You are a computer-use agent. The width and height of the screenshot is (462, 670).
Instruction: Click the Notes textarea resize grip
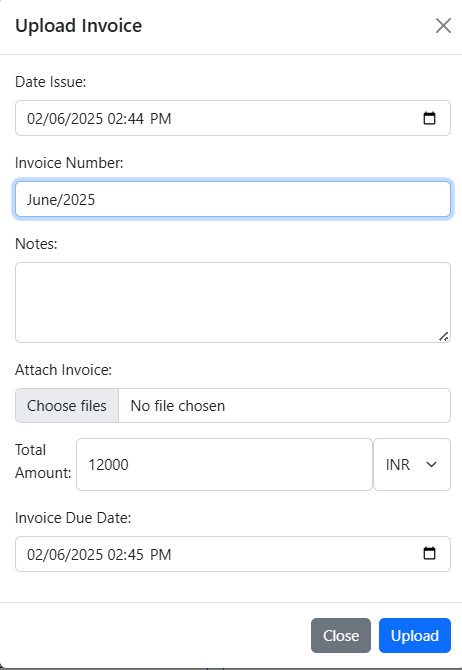pyautogui.click(x=444, y=336)
